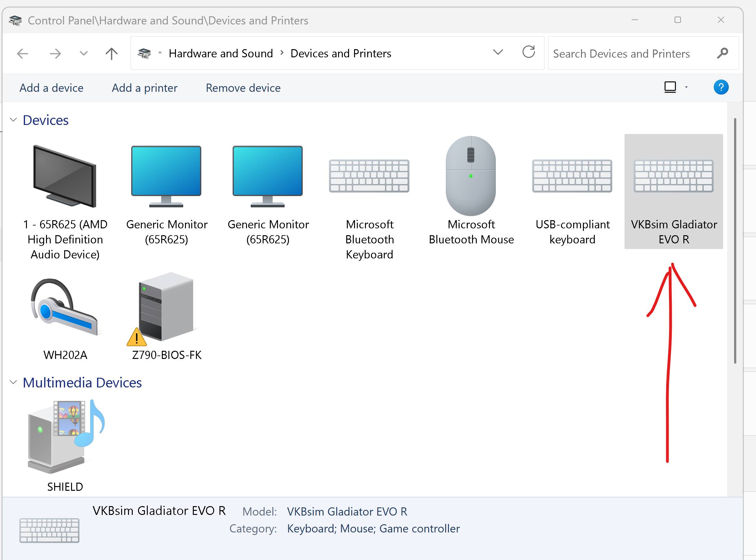Image resolution: width=756 pixels, height=560 pixels.
Task: Click Add a device
Action: pos(52,88)
